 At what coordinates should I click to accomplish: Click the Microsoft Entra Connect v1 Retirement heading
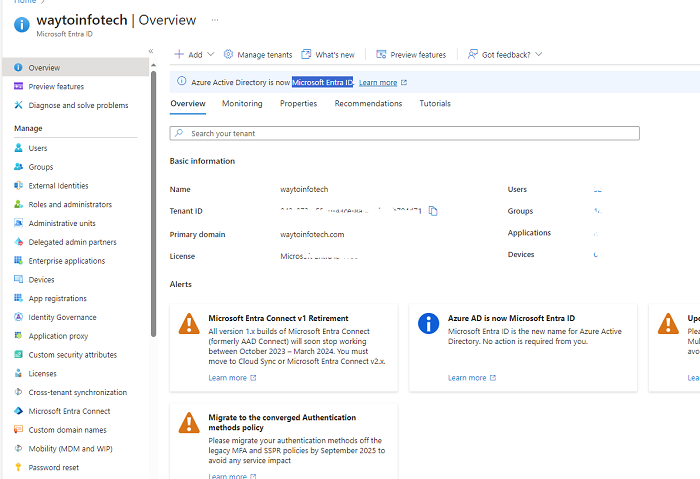[278, 318]
